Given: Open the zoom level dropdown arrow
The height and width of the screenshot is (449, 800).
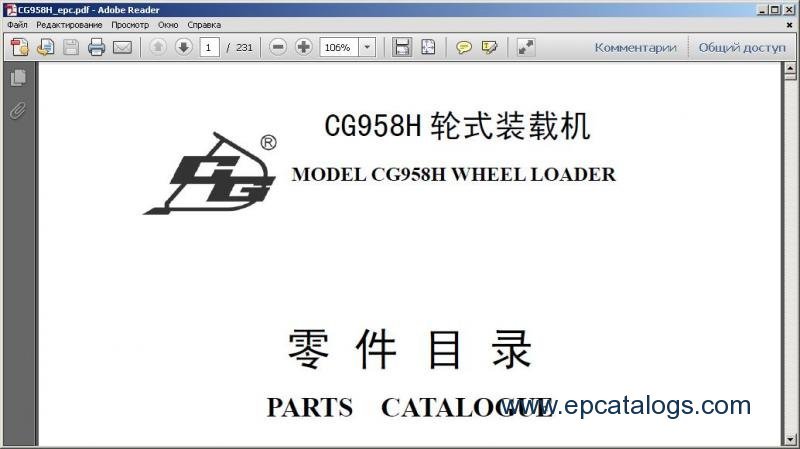Looking at the screenshot, I should click(367, 47).
